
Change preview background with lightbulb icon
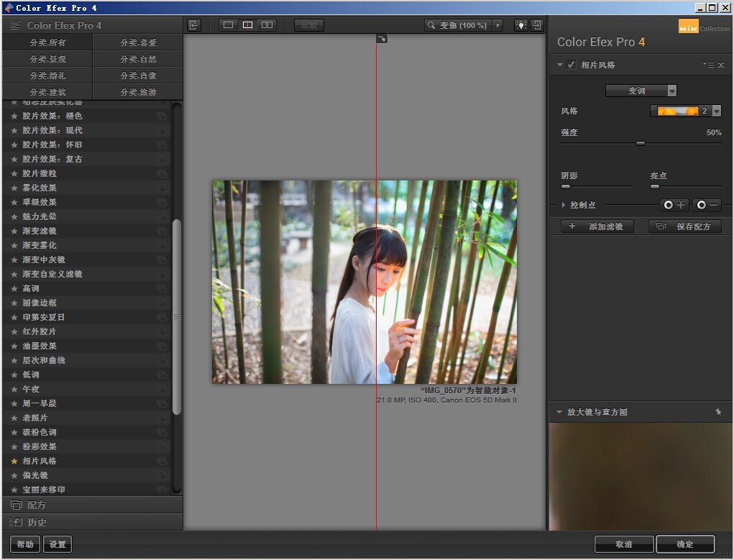[x=521, y=25]
